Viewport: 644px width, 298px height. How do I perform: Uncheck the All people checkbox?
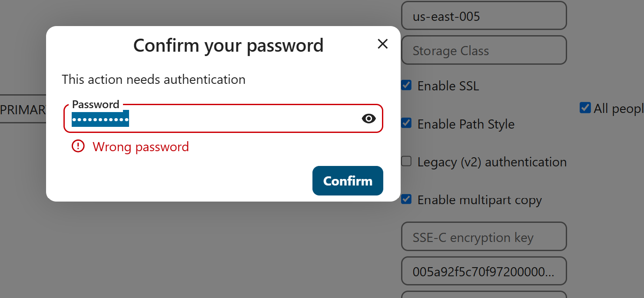(585, 108)
